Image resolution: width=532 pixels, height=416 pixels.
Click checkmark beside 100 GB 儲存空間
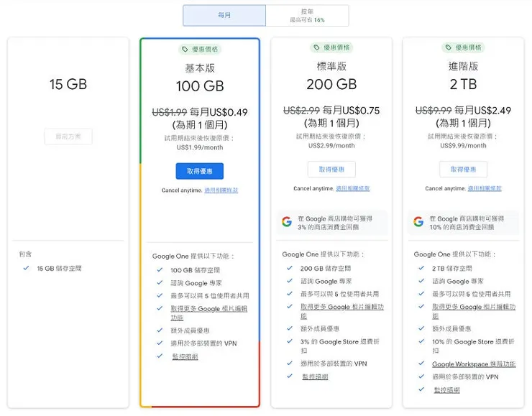pos(160,270)
